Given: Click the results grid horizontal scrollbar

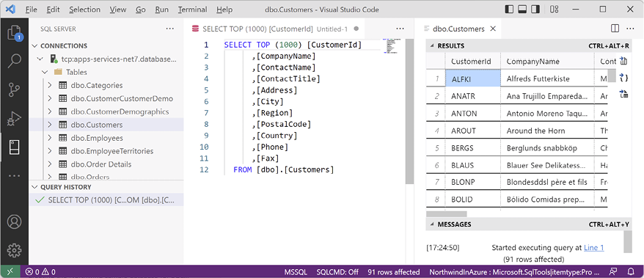Looking at the screenshot, I should pos(447,214).
